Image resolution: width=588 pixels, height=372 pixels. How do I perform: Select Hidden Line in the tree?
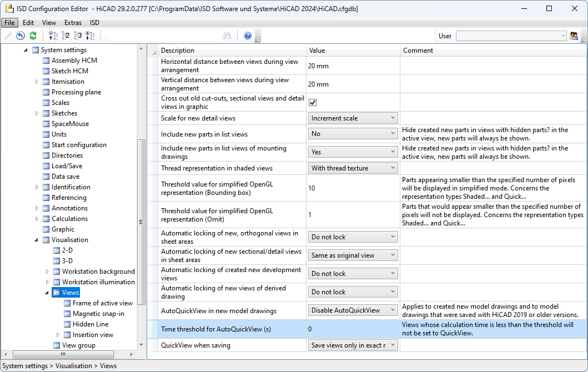pyautogui.click(x=90, y=324)
